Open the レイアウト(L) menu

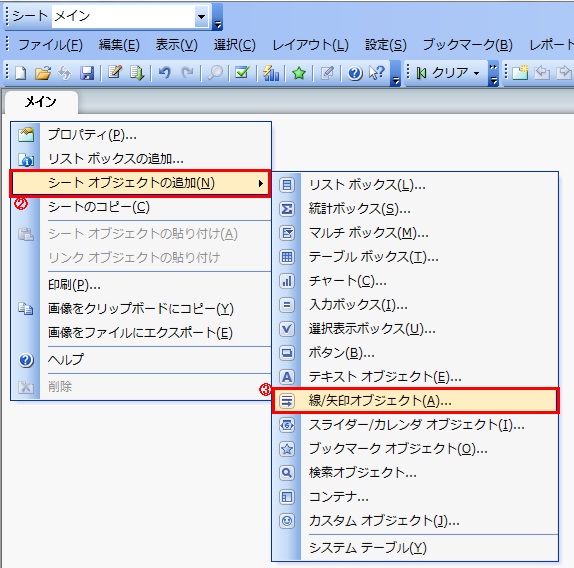310,45
